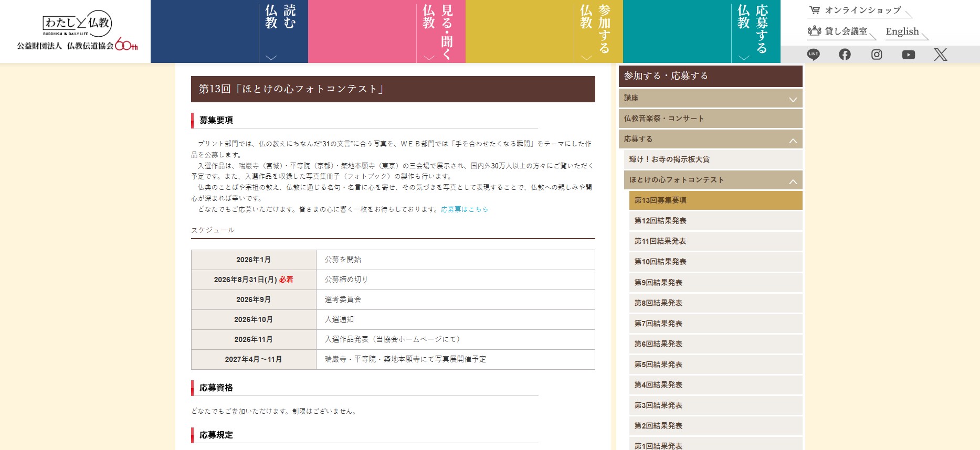Image resolution: width=980 pixels, height=450 pixels.
Task: Collapse the ほとけの心フォトコンテスト submenu
Action: click(x=793, y=181)
